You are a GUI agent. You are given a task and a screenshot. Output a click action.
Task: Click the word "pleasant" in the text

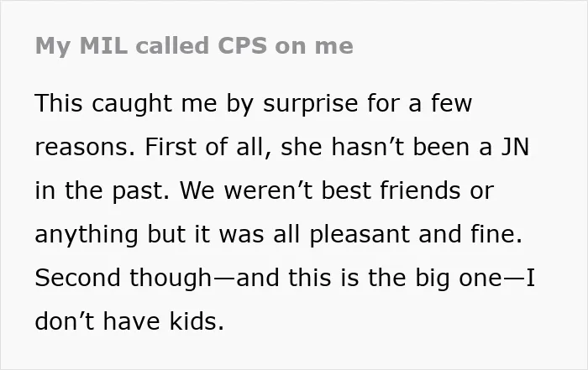(x=359, y=234)
